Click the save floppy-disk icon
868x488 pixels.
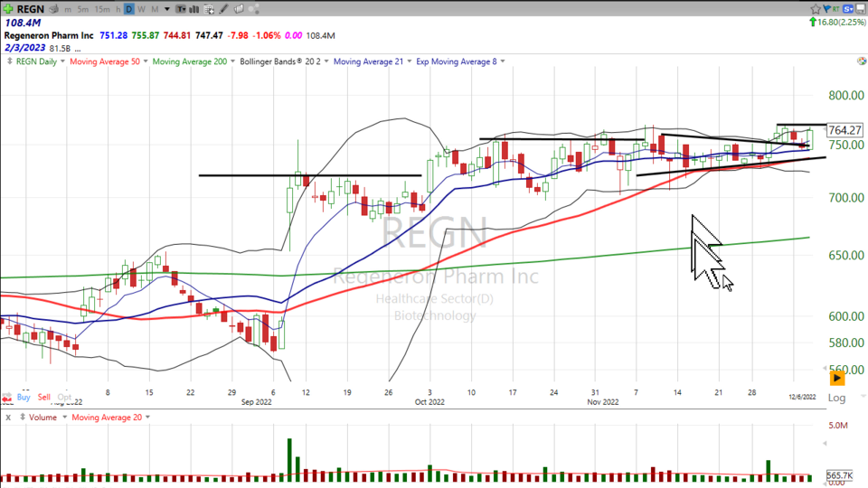coord(861,9)
